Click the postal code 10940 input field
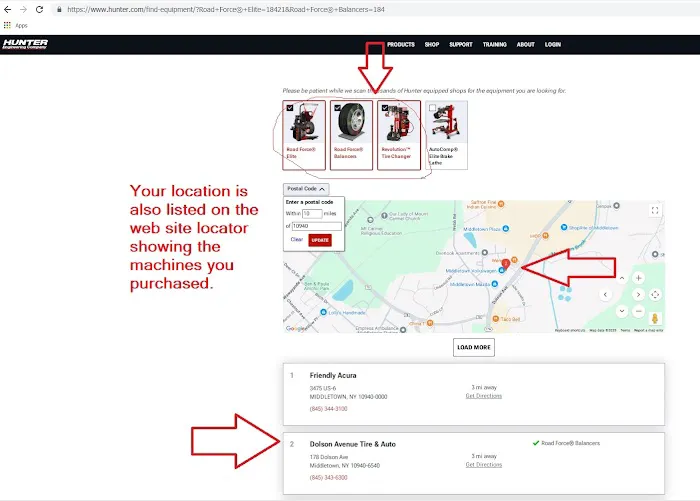 [x=317, y=226]
